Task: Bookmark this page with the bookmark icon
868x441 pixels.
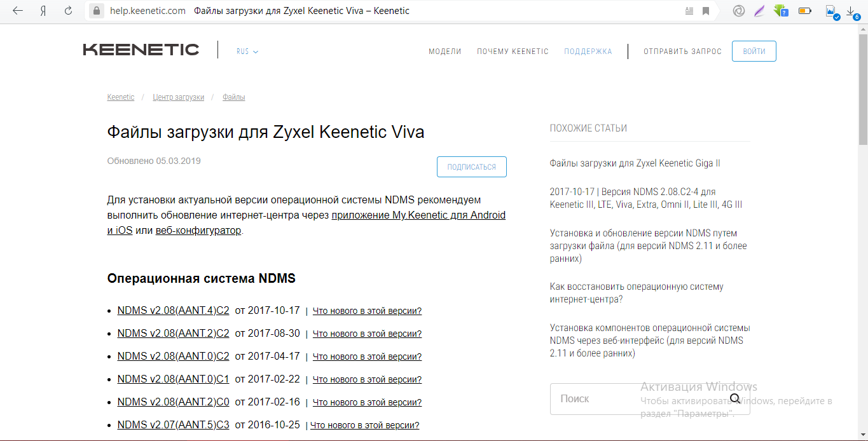Action: (706, 11)
